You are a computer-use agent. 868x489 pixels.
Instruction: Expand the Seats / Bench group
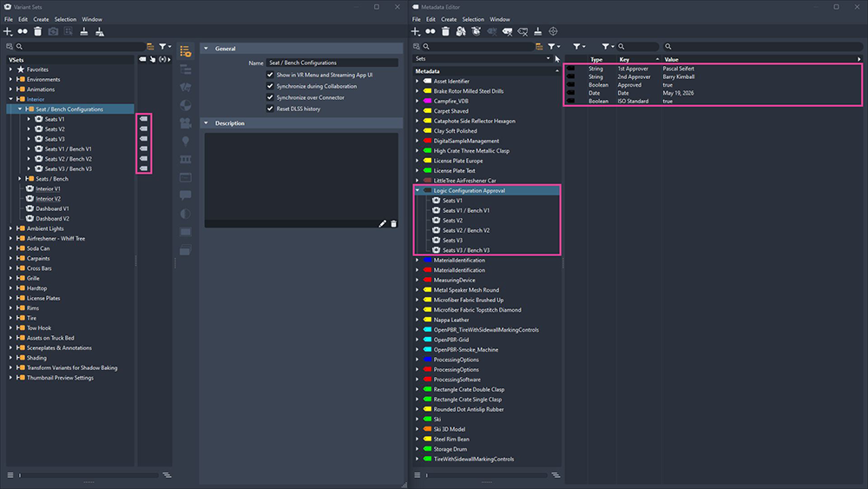(20, 179)
